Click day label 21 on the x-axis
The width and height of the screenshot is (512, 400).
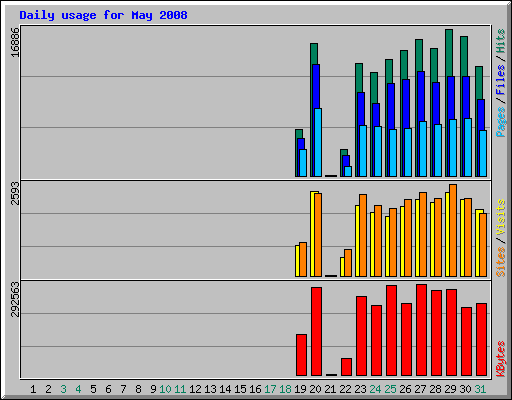(x=330, y=389)
